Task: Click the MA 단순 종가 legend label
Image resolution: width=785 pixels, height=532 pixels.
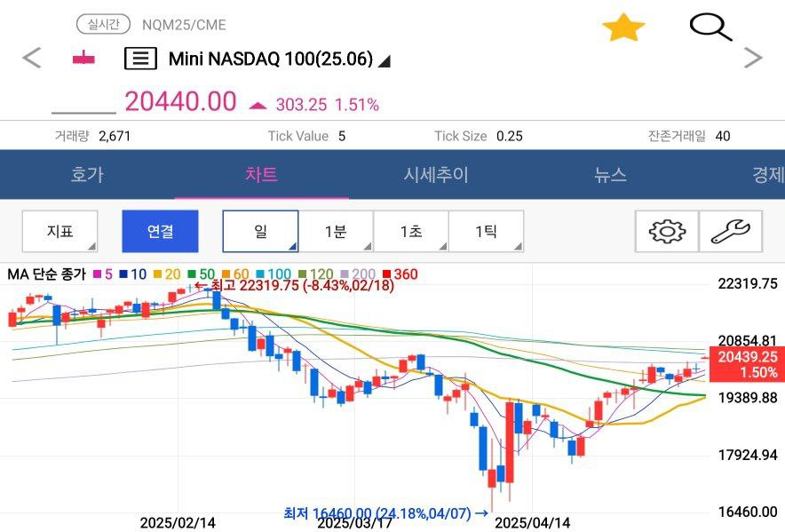Action: (47, 274)
